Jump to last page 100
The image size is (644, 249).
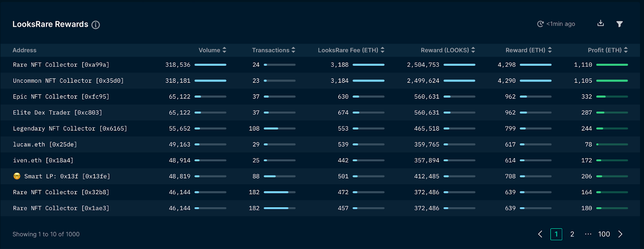[x=604, y=234]
